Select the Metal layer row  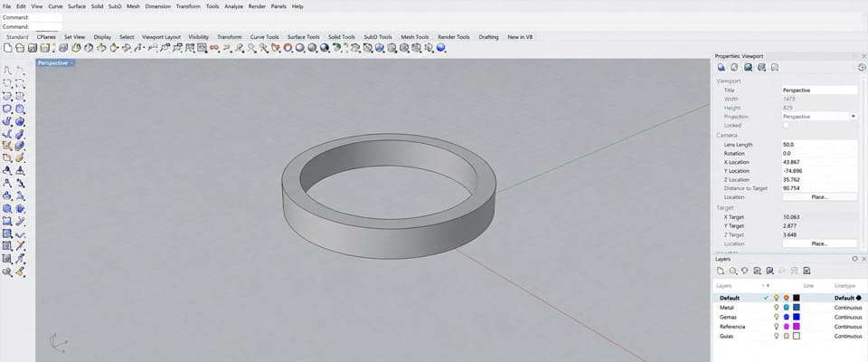pos(788,308)
